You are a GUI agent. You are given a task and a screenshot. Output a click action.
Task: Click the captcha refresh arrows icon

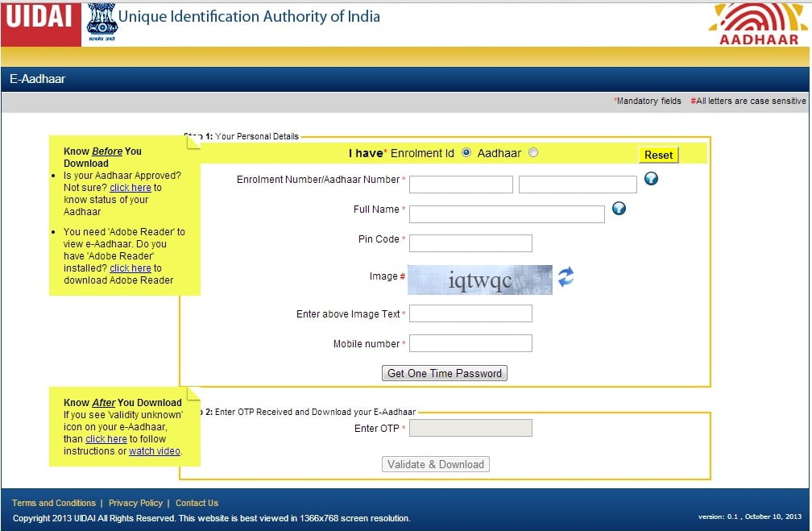[565, 276]
